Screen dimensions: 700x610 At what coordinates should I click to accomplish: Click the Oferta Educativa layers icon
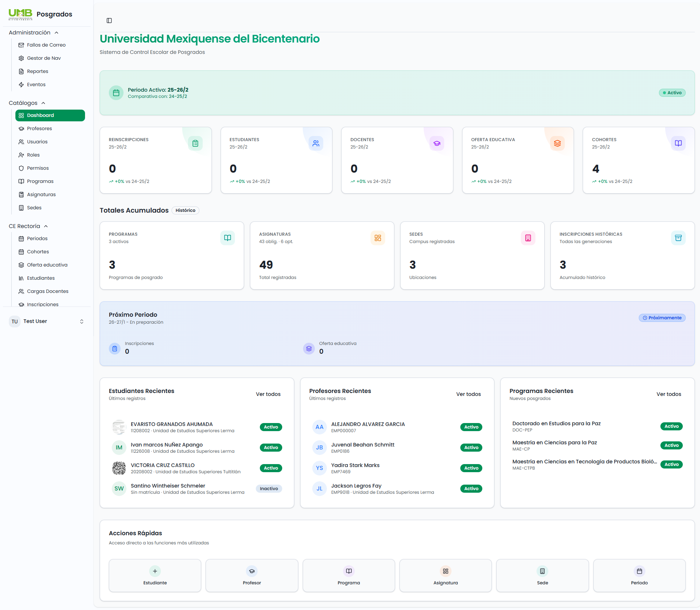click(557, 143)
